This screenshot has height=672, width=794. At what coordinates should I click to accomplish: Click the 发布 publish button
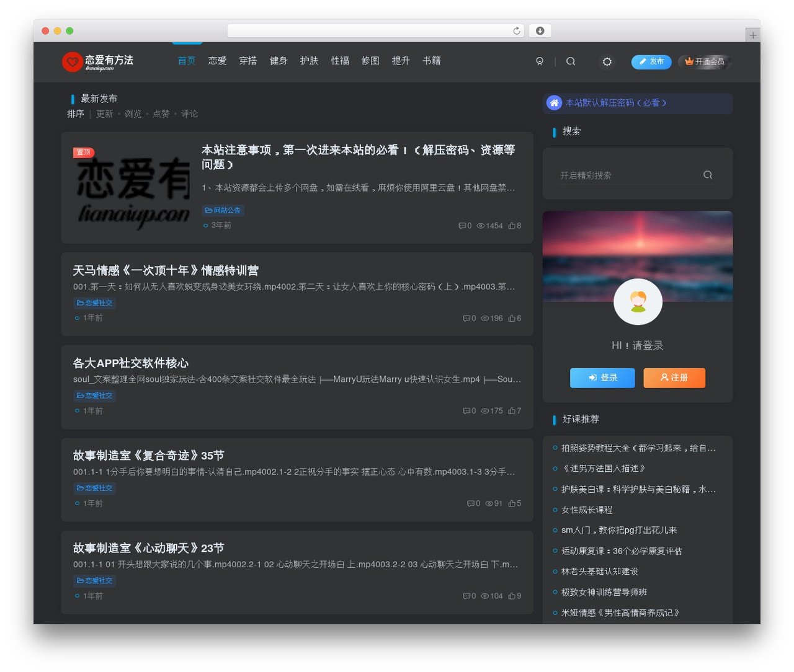651,61
